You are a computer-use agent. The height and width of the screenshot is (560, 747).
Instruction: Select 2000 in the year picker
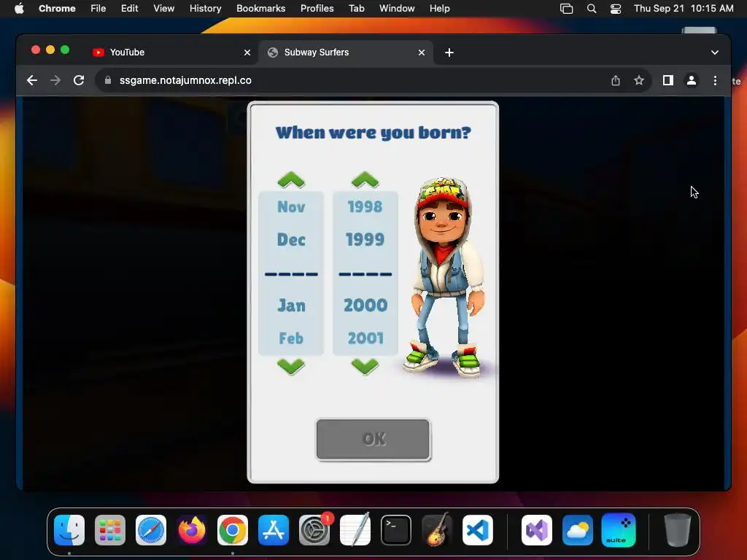pos(365,306)
